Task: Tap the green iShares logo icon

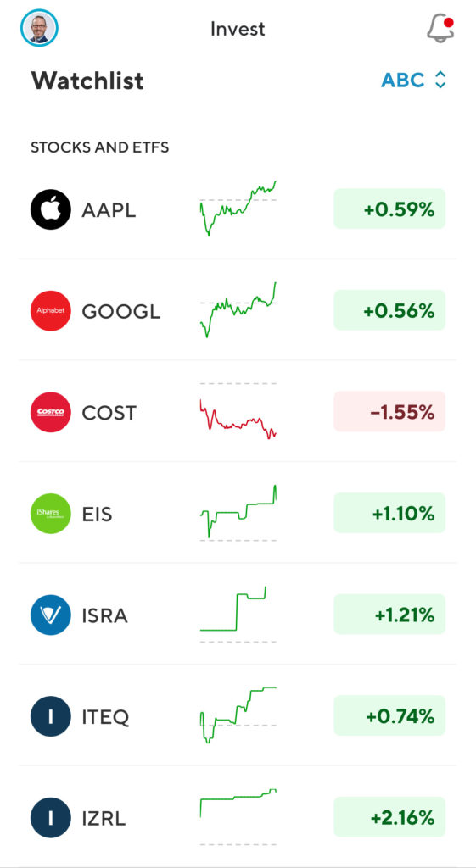Action: pos(50,513)
